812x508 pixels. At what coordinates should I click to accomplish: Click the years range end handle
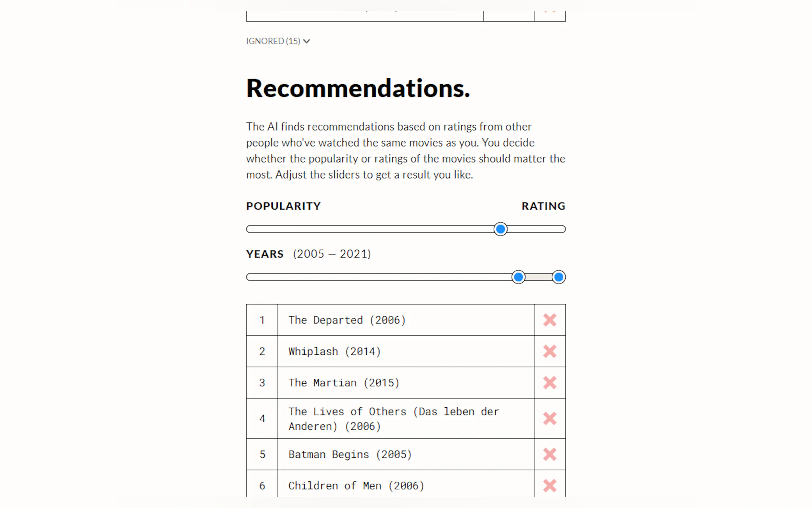[558, 277]
